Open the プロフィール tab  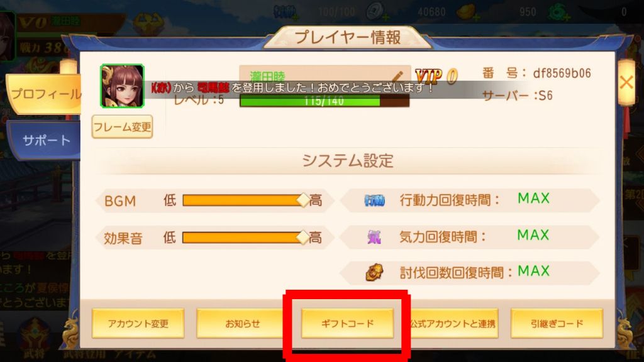coord(45,95)
